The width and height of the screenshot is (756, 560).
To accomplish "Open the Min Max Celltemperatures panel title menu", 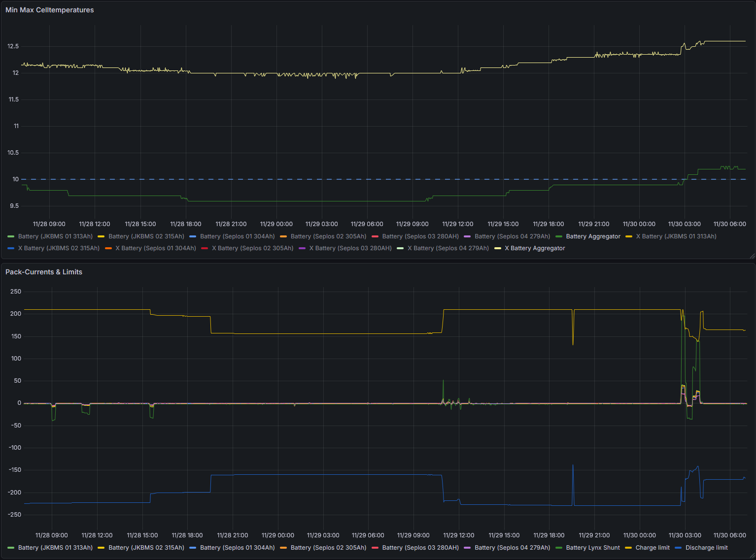I will [49, 10].
